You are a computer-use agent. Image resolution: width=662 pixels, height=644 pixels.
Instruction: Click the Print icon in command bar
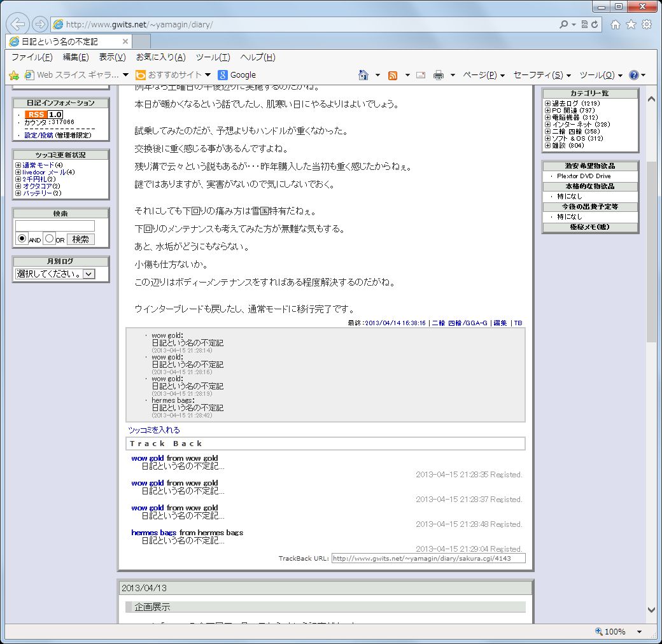point(439,75)
